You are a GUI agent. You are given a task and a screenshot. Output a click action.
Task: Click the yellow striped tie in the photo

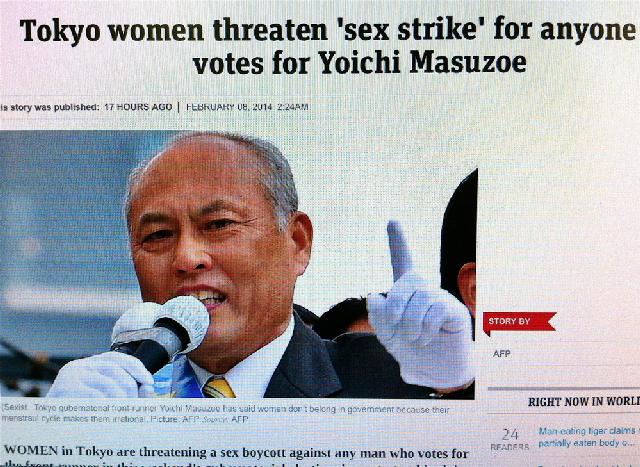[x=219, y=387]
